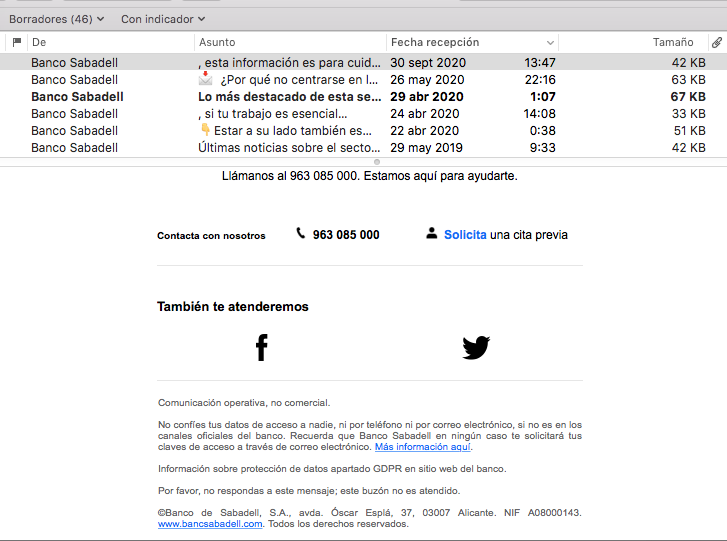This screenshot has height=541, width=727.
Task: Select the email dated 30 sept 2020
Action: 364,62
